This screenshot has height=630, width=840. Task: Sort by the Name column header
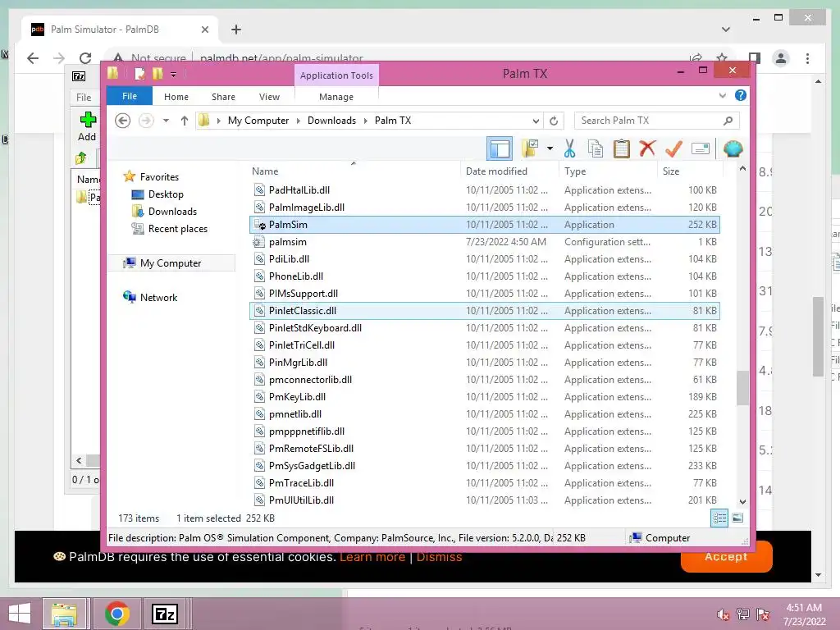[x=354, y=171]
